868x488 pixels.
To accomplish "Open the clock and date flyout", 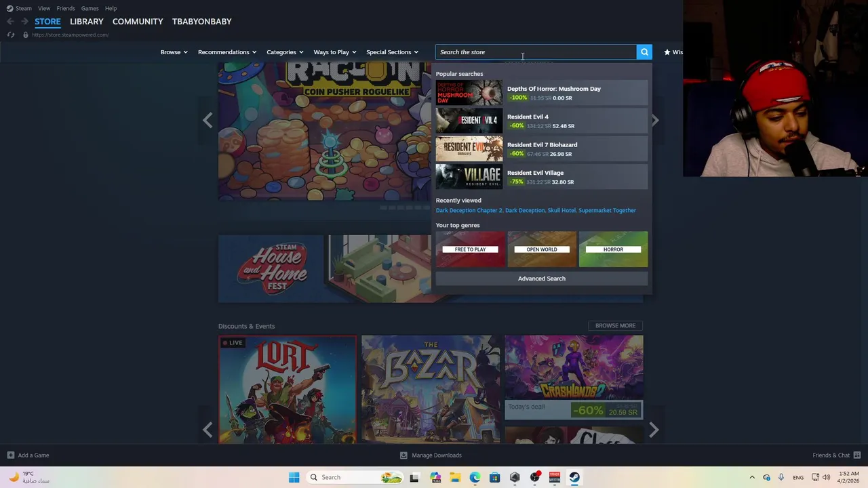I will [849, 477].
